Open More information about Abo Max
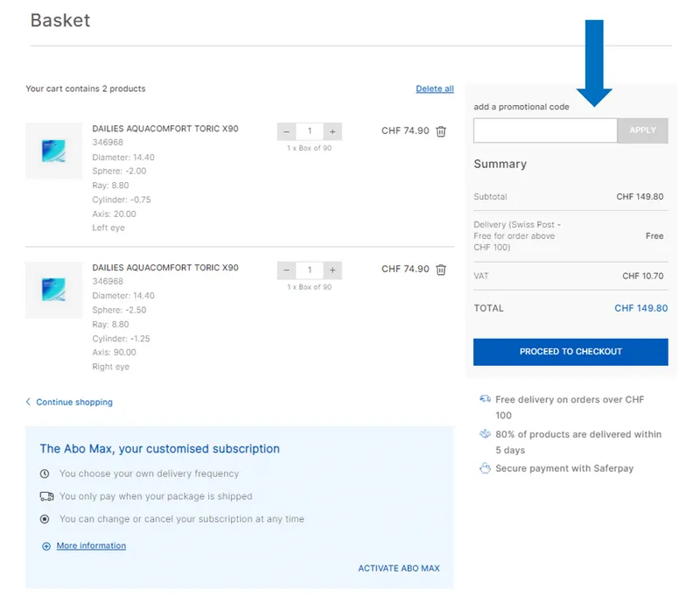 click(x=91, y=545)
